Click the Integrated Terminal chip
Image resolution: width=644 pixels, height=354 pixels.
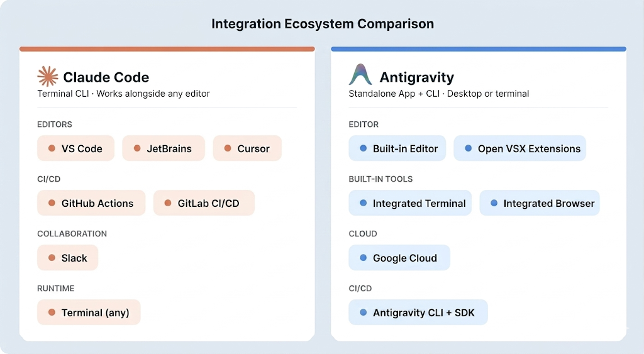tap(410, 203)
